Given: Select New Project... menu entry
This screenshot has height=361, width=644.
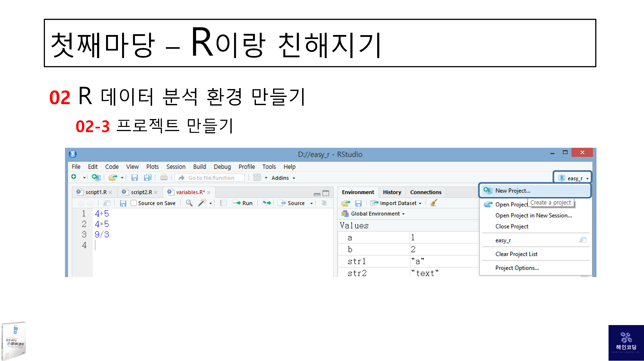Looking at the screenshot, I should coord(535,190).
